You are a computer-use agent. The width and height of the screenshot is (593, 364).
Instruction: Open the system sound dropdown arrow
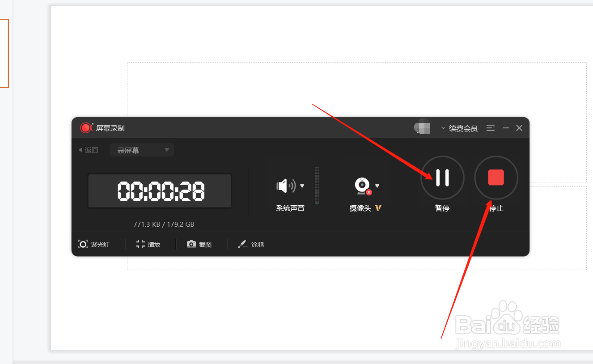pyautogui.click(x=302, y=186)
